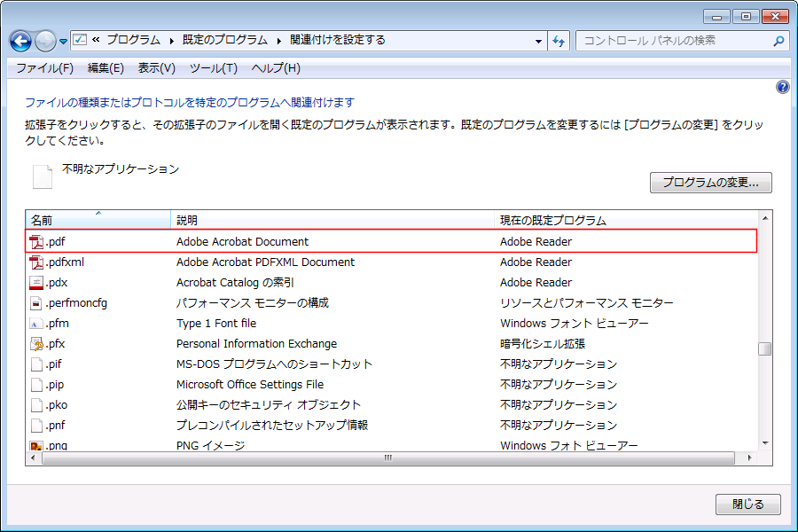The height and width of the screenshot is (532, 798).
Task: Expand the recent pages dropdown arrow
Action: pos(64,42)
